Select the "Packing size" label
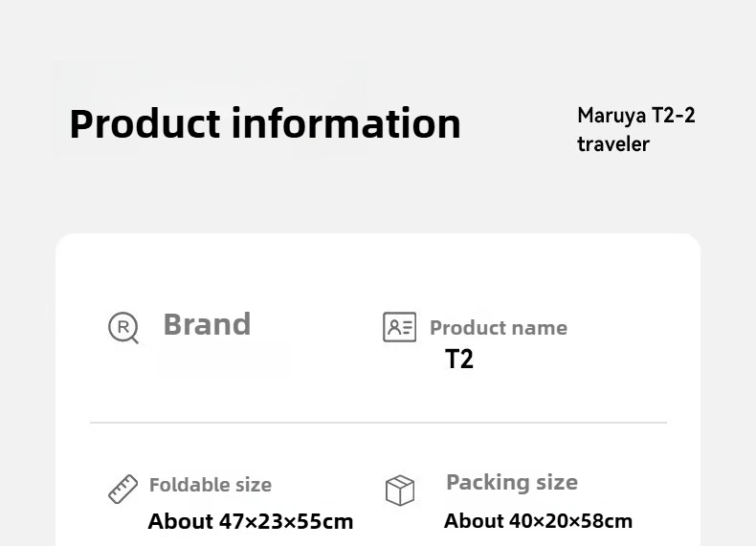 tap(512, 482)
